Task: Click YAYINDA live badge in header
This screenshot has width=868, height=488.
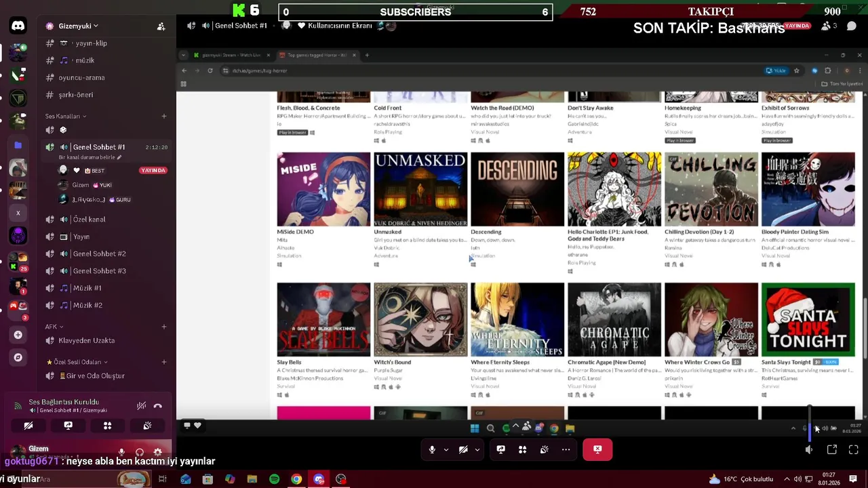Action: click(797, 26)
